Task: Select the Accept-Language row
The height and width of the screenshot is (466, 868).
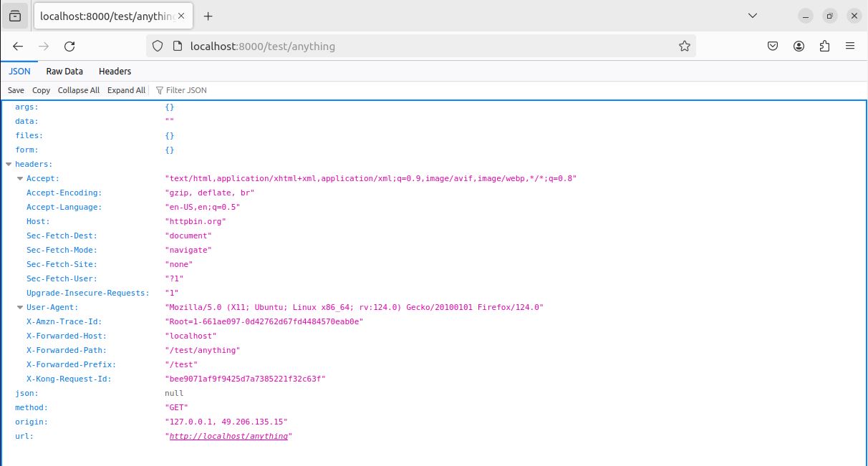Action: point(434,207)
